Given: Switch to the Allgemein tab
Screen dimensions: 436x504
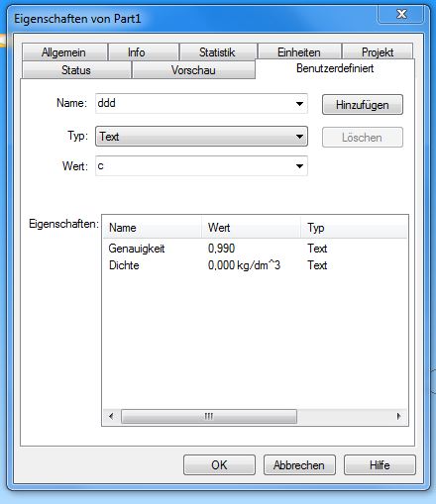Looking at the screenshot, I should (x=64, y=52).
